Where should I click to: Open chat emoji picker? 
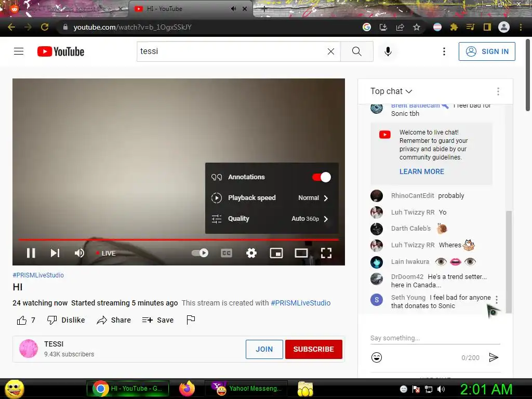coord(377,357)
